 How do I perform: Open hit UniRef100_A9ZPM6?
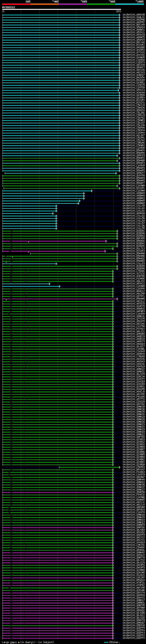coord(133,20)
